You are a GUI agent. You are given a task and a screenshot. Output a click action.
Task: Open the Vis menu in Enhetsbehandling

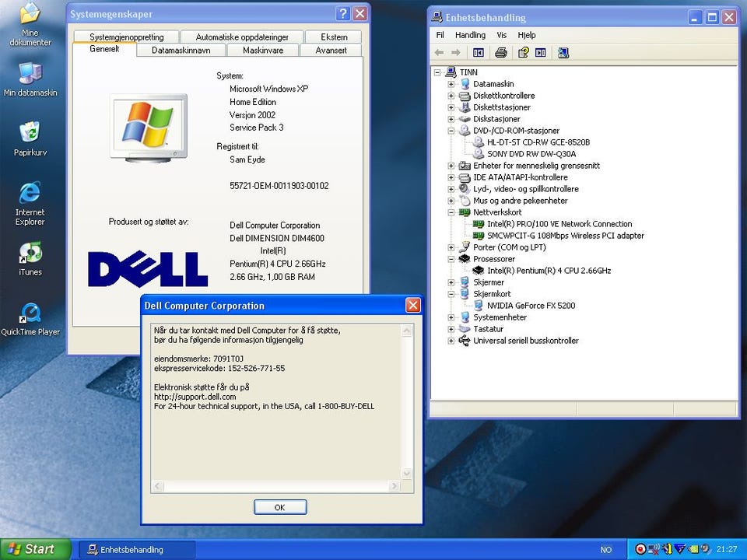coord(502,35)
